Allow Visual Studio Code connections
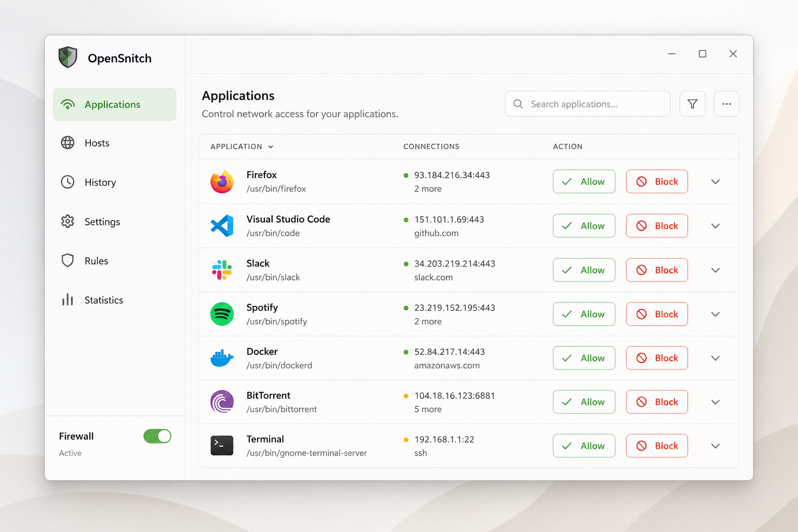Image resolution: width=798 pixels, height=532 pixels. click(x=584, y=225)
